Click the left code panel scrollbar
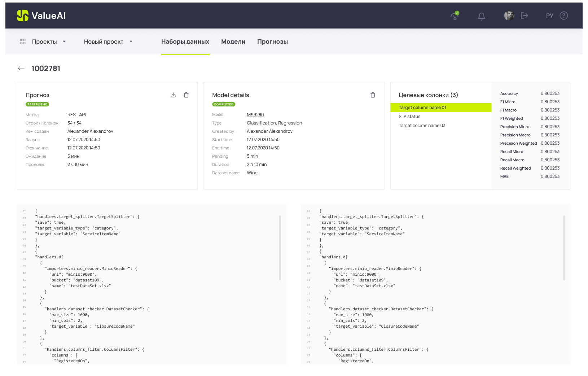Image resolution: width=588 pixels, height=376 pixels. [x=280, y=248]
